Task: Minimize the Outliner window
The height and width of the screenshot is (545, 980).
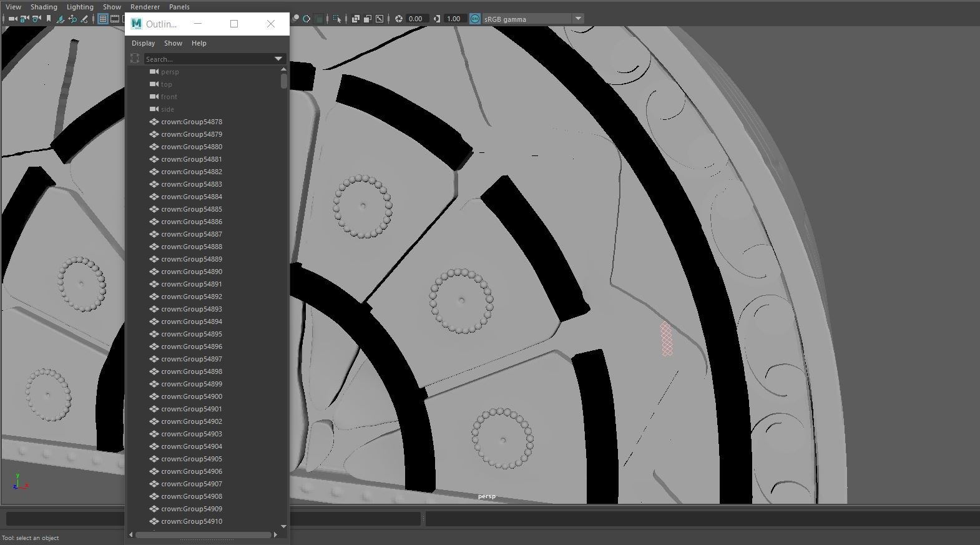Action: [198, 24]
